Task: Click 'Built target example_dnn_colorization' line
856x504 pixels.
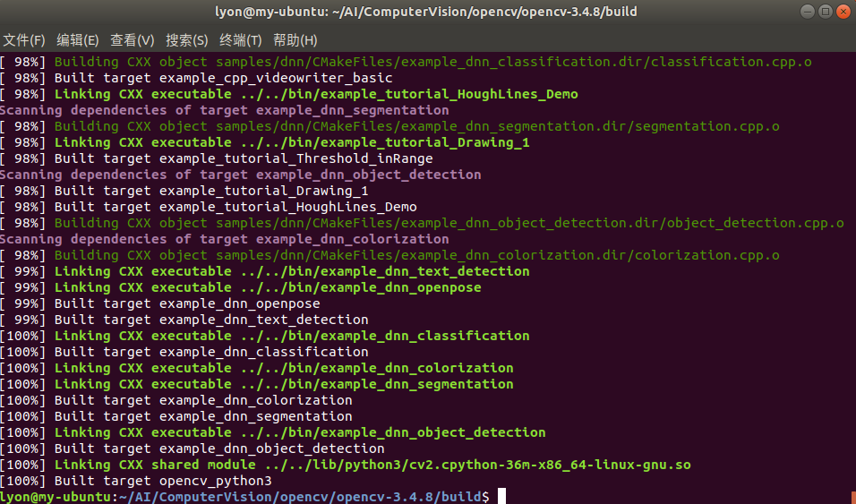Action: 176,400
